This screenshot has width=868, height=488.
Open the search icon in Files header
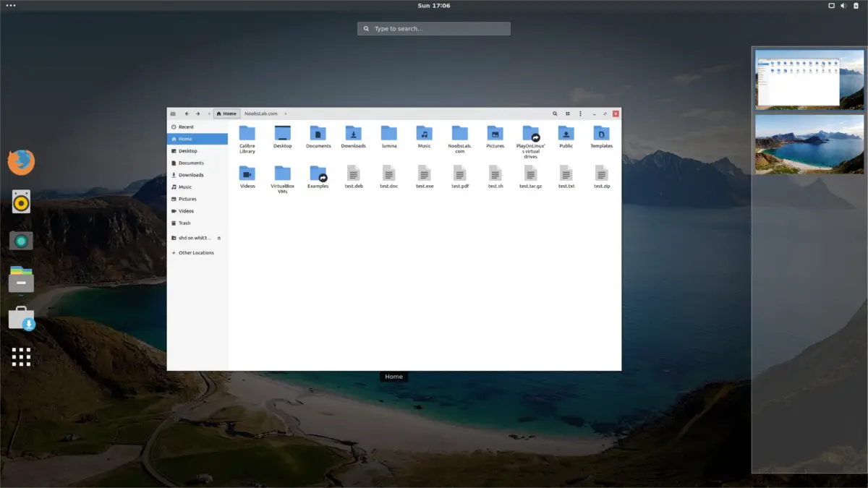tap(555, 114)
